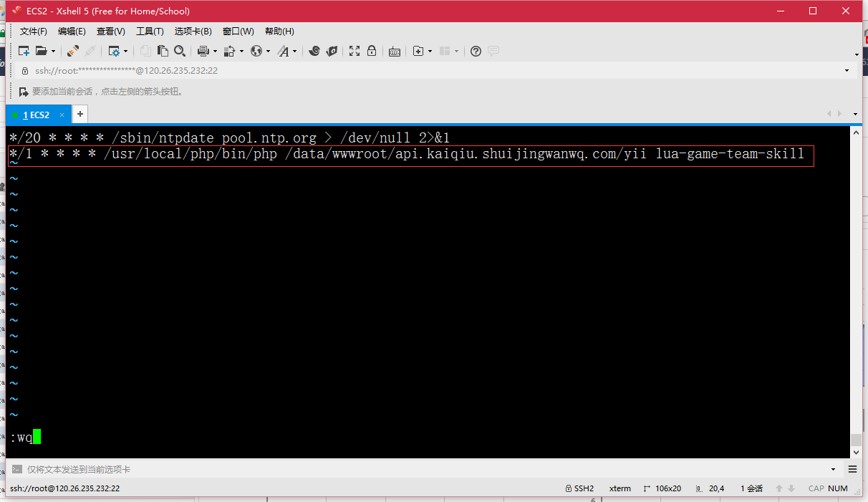Open the 文件(F) menu
Viewport: 868px width, 502px height.
[x=33, y=32]
